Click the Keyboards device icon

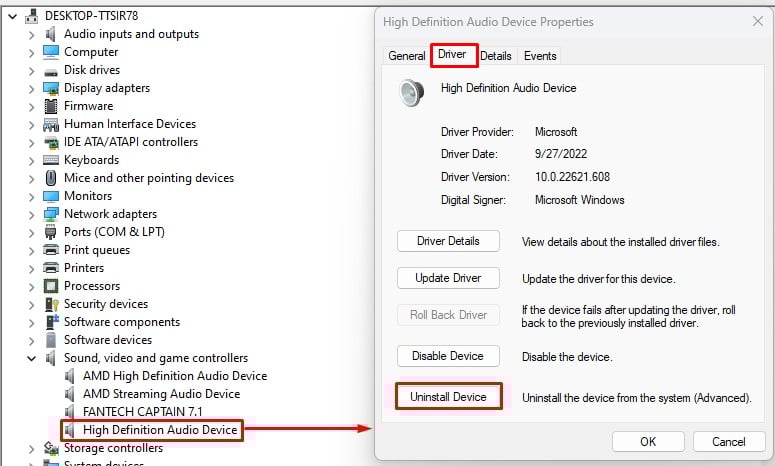click(x=51, y=160)
